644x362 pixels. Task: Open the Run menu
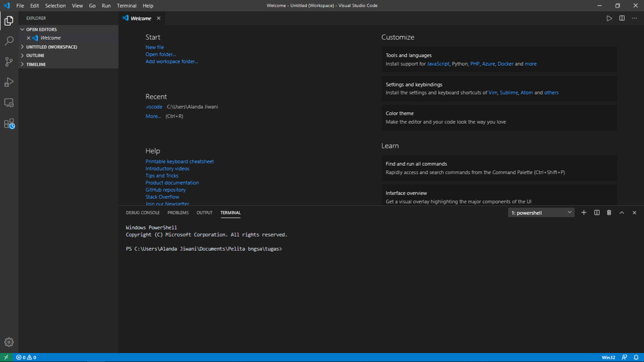106,6
